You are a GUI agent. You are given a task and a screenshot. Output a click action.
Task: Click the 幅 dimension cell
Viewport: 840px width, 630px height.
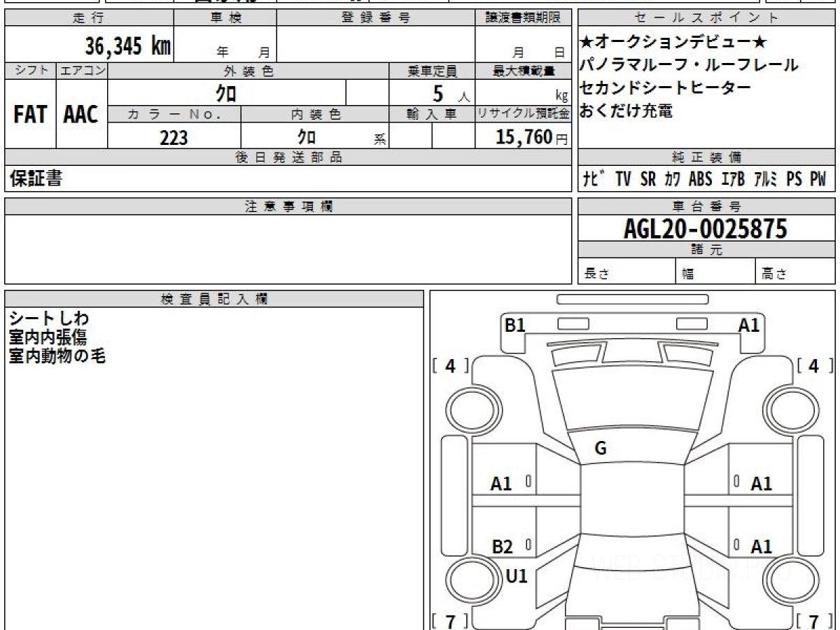pos(715,272)
